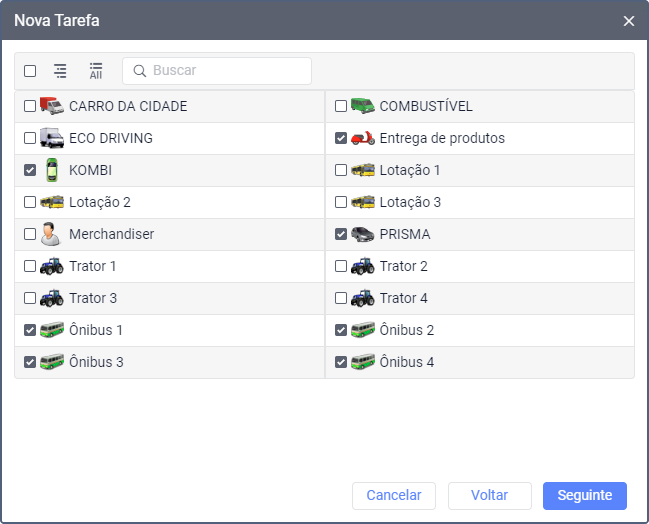Click the PRISMA car icon
Image resolution: width=649 pixels, height=524 pixels.
pyautogui.click(x=362, y=234)
